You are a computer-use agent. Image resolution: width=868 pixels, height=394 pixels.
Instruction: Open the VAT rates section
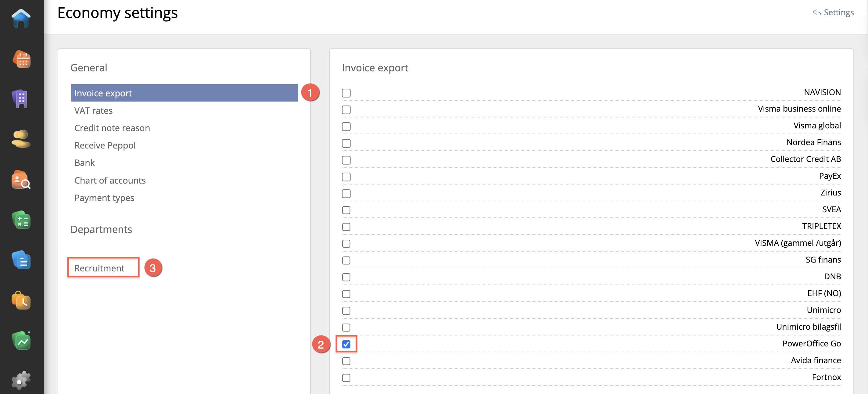93,111
